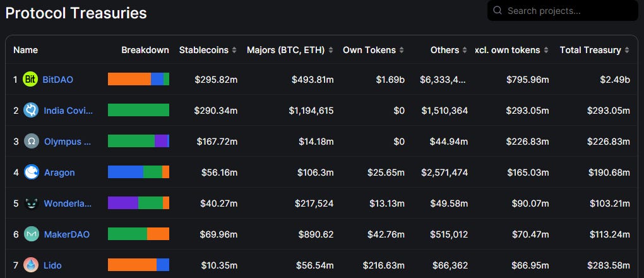Viewport: 644px width, 278px height.
Task: Open the India Covi... project link
Action: [x=68, y=111]
